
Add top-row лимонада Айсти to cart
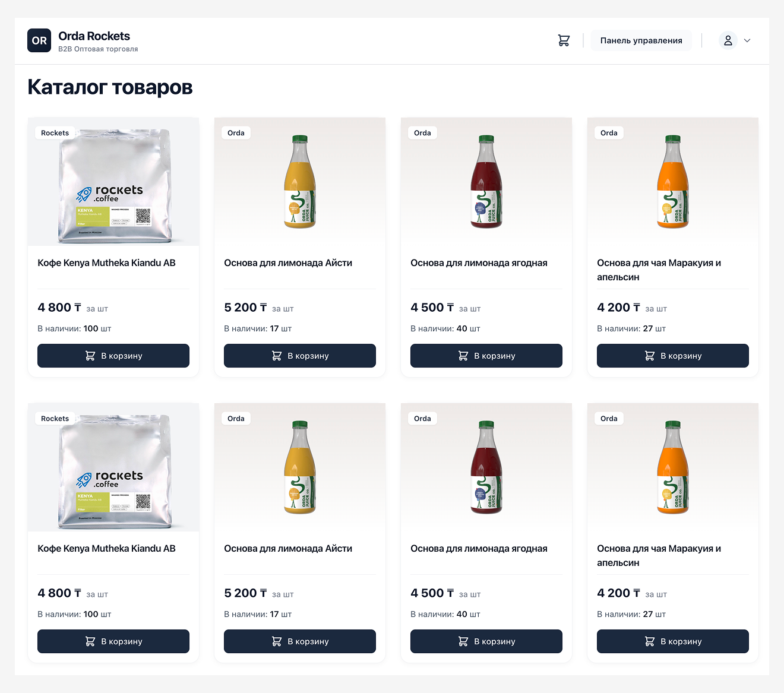(x=300, y=356)
